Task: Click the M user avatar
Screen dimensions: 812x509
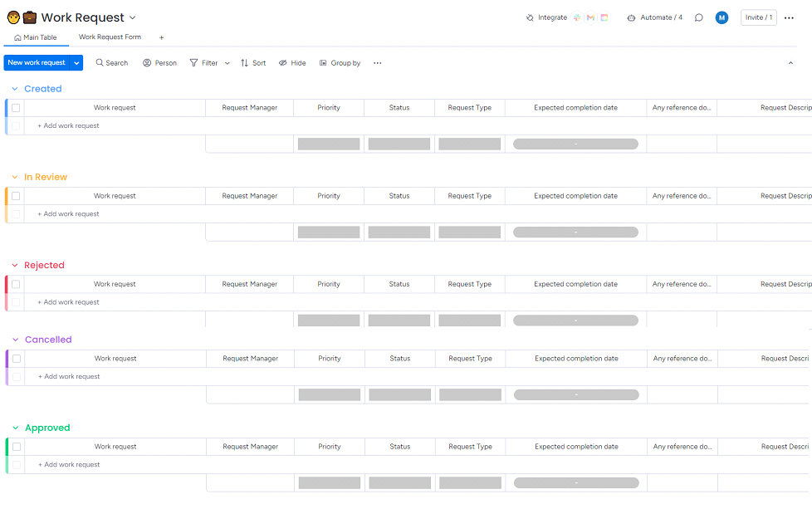Action: [722, 17]
